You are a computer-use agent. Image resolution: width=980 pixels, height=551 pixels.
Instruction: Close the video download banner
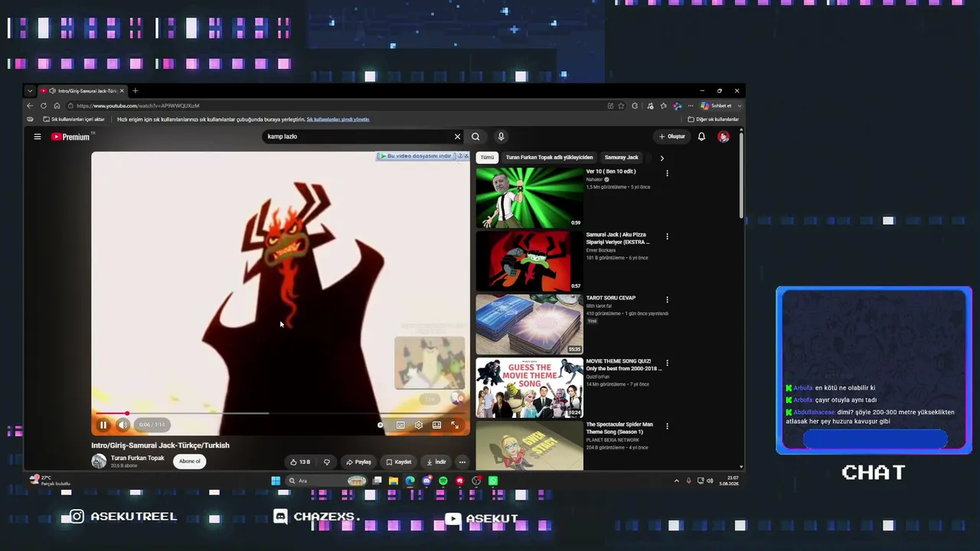465,156
